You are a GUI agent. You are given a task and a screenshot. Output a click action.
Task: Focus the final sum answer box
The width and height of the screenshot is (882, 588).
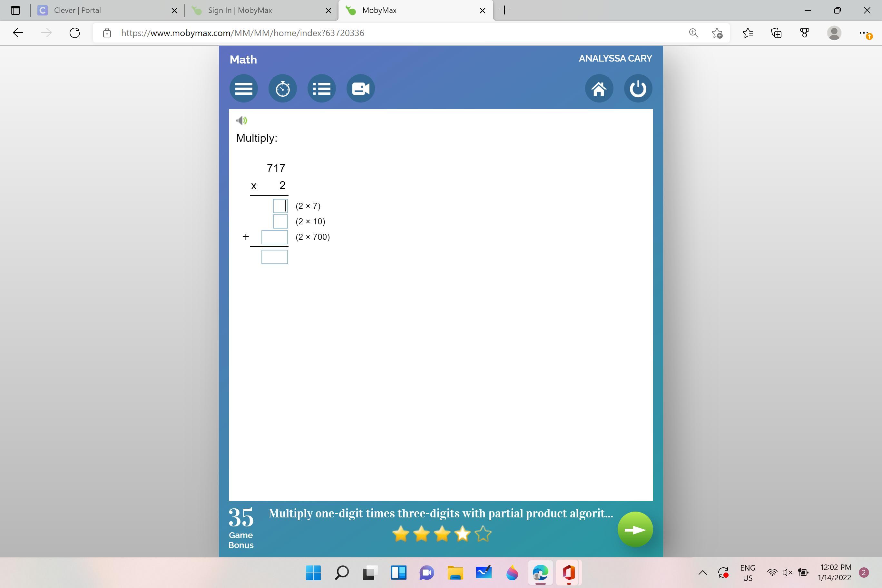(x=274, y=257)
